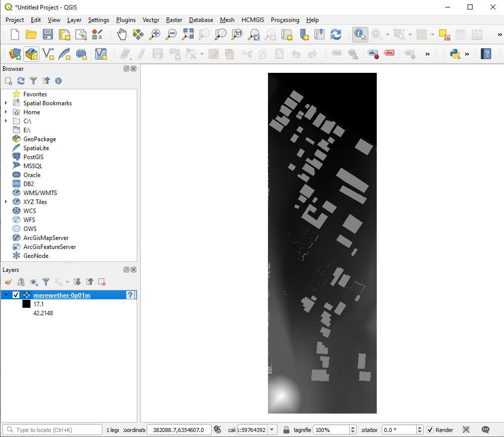Viewport: 504px width, 437px height.
Task: Click New SpatiaLite Layer icon
Action: coord(64,54)
